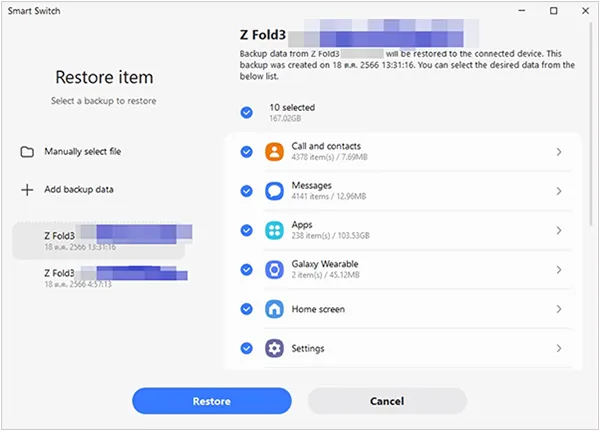The width and height of the screenshot is (600, 431).
Task: Click the Home screen house icon
Action: (x=274, y=309)
